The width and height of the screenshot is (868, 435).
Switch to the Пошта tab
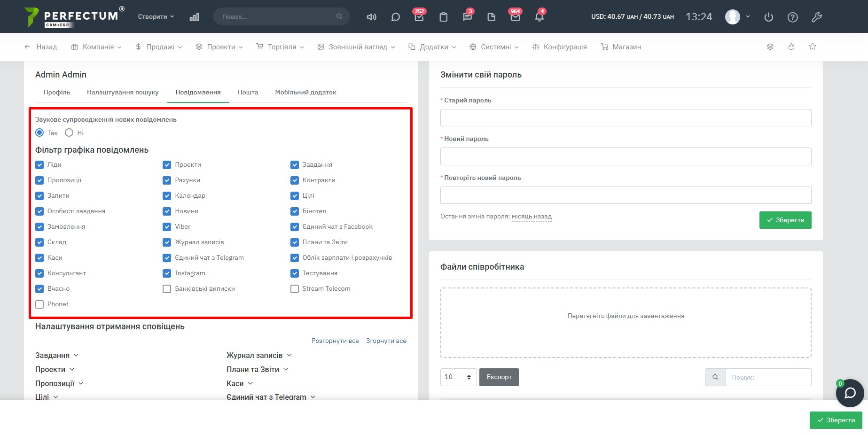coord(248,93)
